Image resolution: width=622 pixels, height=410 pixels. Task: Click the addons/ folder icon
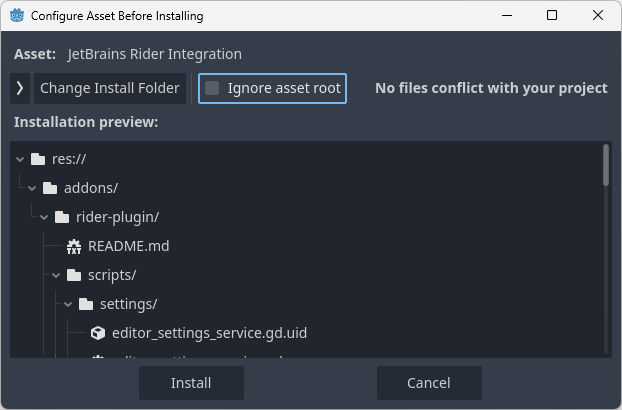(x=50, y=188)
